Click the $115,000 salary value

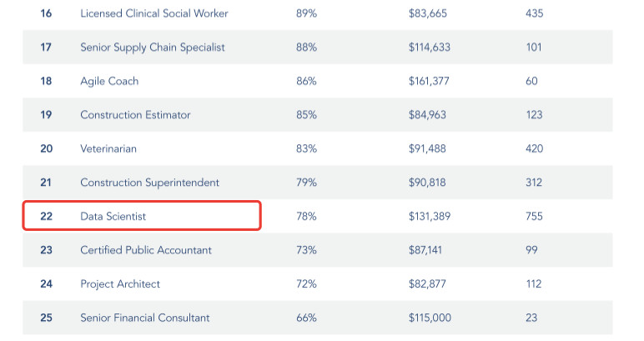[430, 318]
